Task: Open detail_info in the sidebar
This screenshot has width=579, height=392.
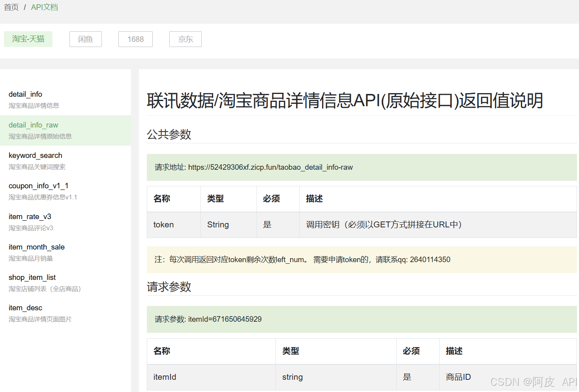Action: (x=66, y=100)
